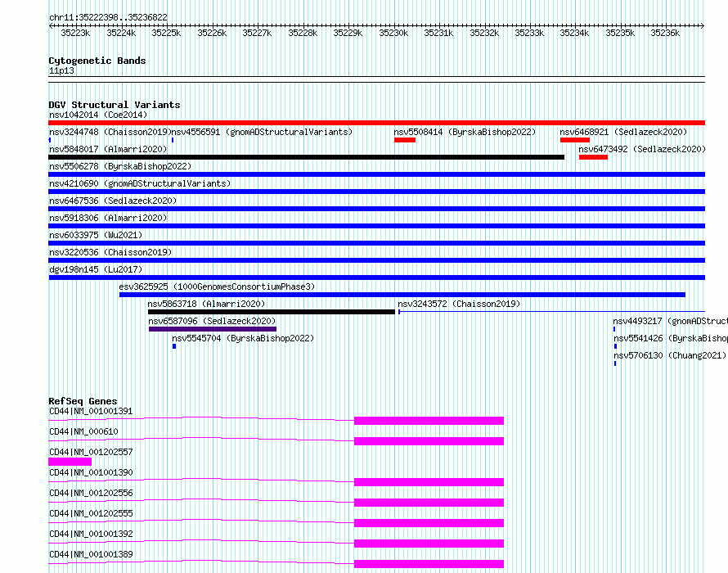Click the 35233k ruler position
The image size is (728, 573).
(x=529, y=33)
